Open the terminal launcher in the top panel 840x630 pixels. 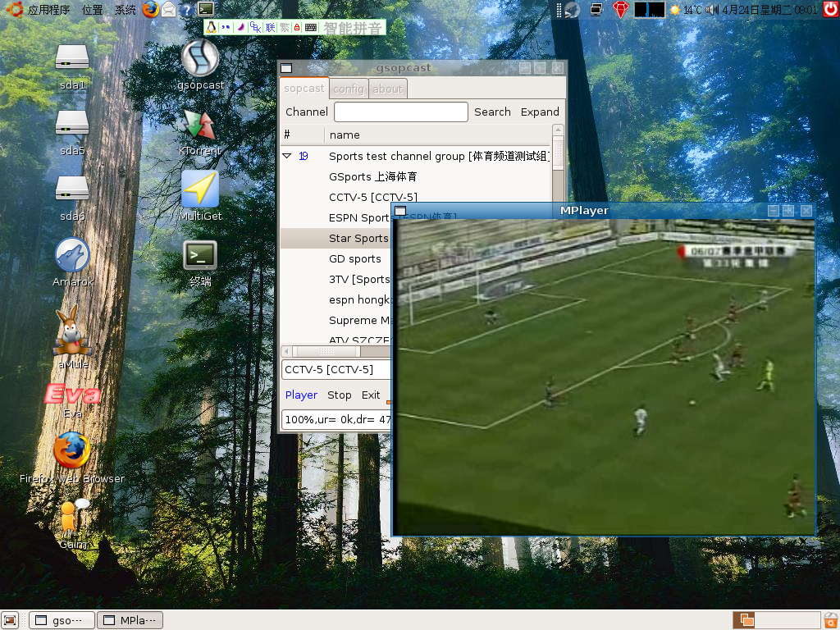pos(206,8)
